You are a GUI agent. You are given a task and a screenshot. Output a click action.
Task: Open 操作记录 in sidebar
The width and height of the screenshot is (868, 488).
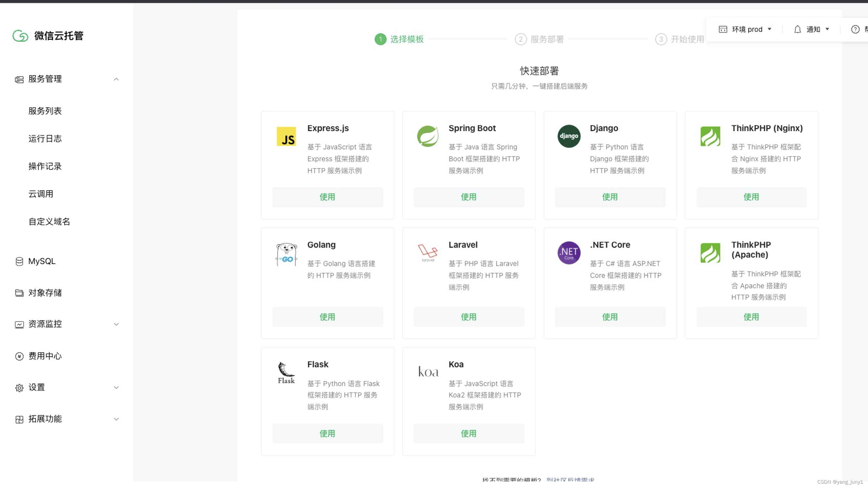45,166
